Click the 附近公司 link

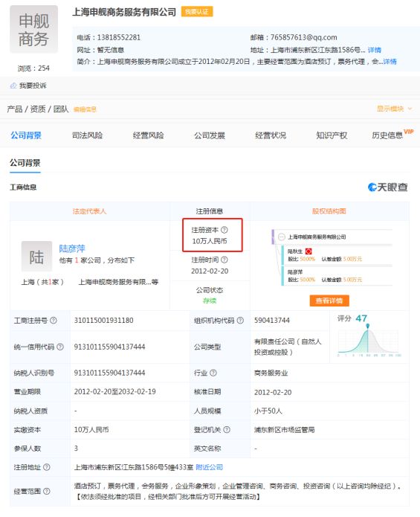point(209,467)
